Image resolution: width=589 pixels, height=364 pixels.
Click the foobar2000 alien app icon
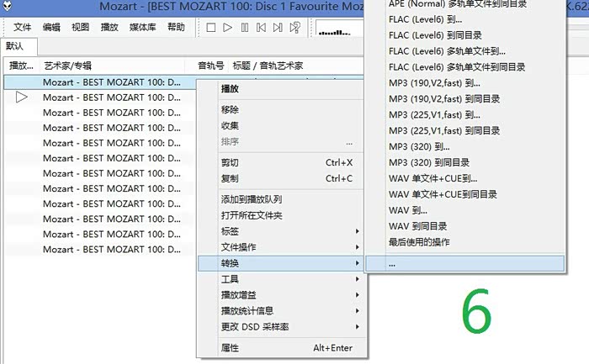tap(7, 5)
